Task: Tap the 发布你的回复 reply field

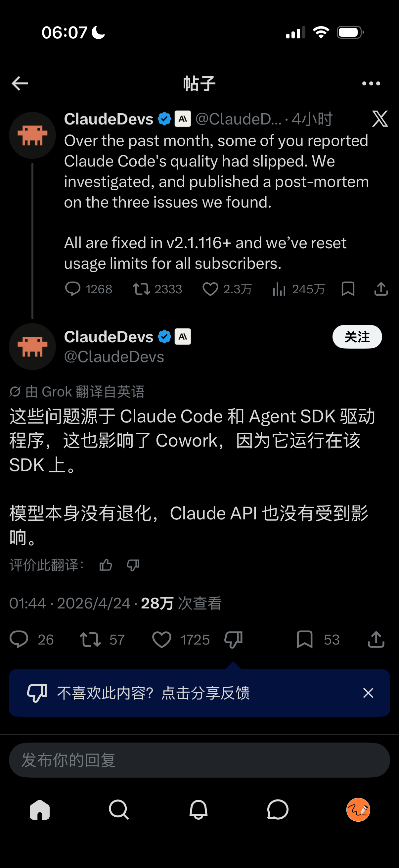Action: [x=199, y=760]
